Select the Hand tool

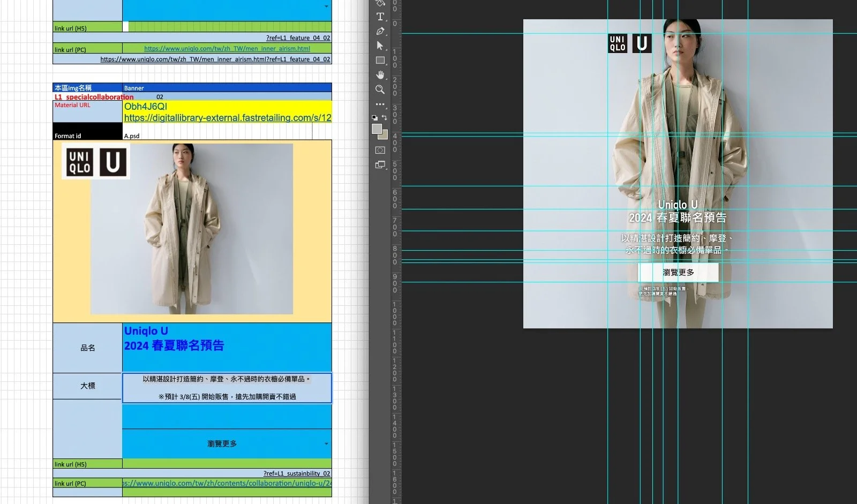point(380,74)
